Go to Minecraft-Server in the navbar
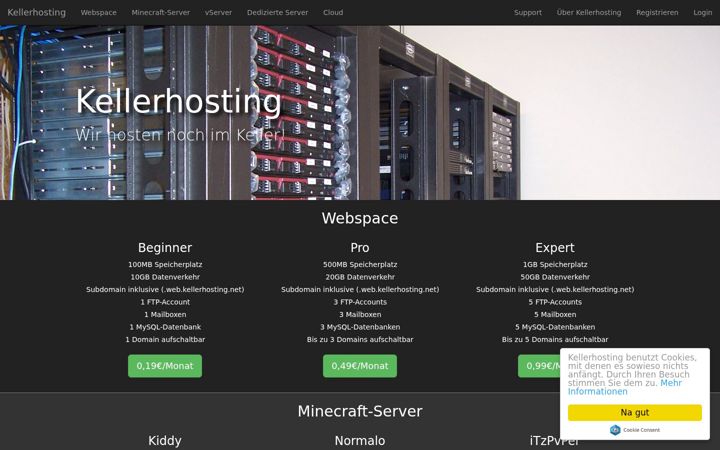Image resolution: width=720 pixels, height=450 pixels. 160,12
